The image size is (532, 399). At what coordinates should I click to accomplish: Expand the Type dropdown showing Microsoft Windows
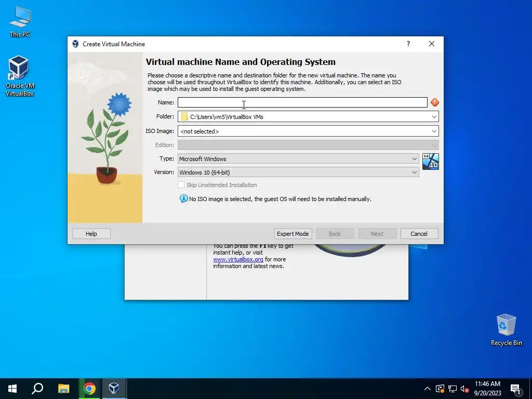298,159
